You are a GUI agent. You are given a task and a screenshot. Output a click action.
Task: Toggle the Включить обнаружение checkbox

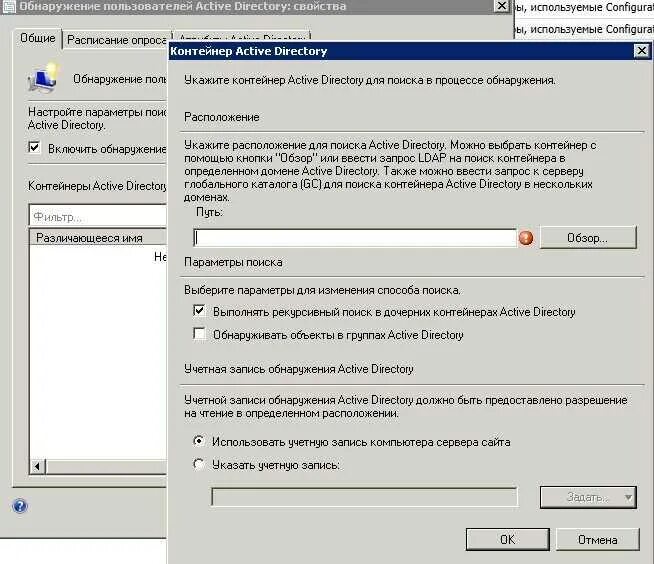(34, 147)
